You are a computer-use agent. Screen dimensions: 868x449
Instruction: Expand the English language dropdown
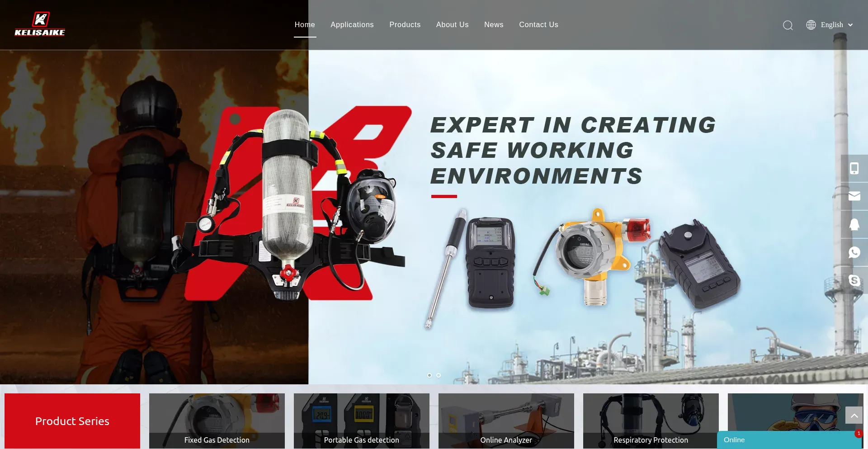click(x=837, y=25)
